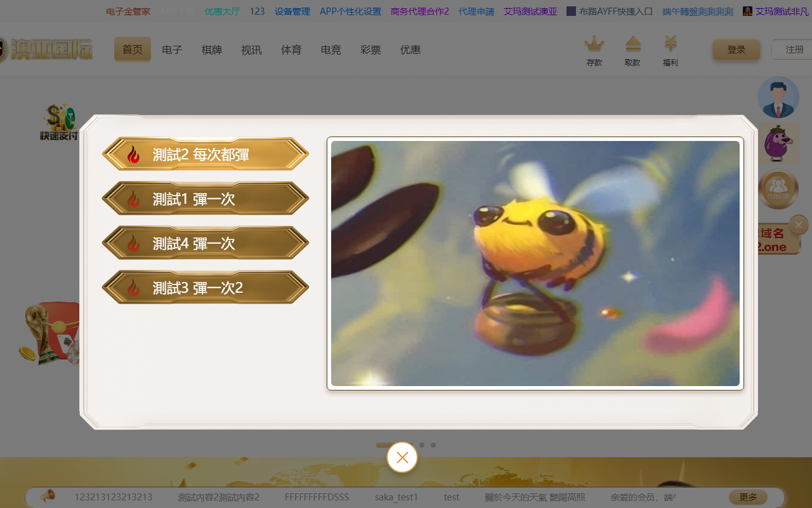
Task: Open the 福利 yen welfare icon
Action: [671, 51]
